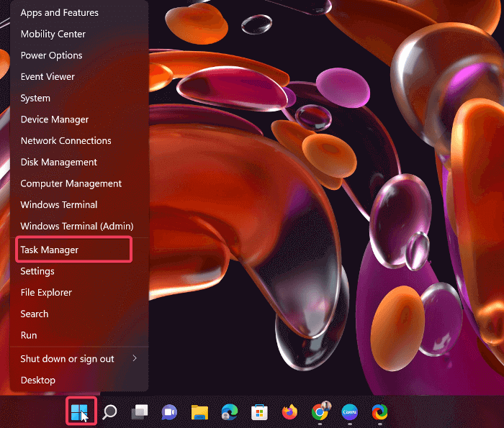This screenshot has width=504, height=428.
Task: Click the Windows Start button
Action: pyautogui.click(x=80, y=411)
